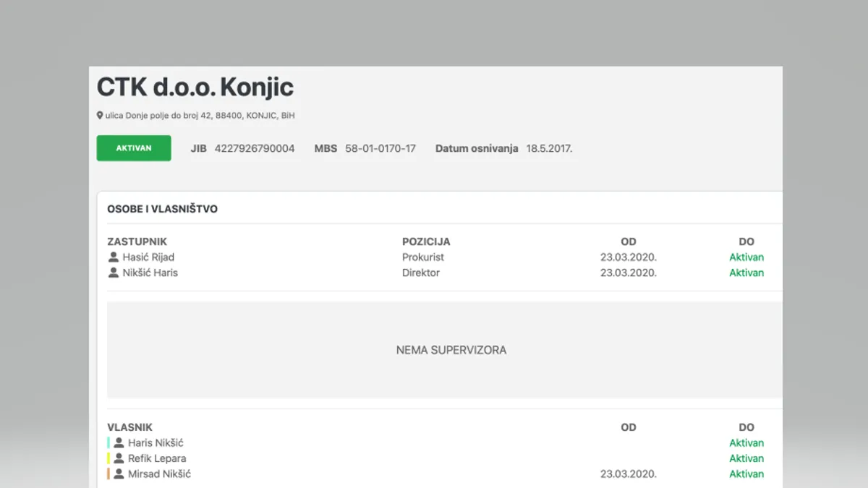Open owner Refik Lepara's profile link

tap(157, 459)
